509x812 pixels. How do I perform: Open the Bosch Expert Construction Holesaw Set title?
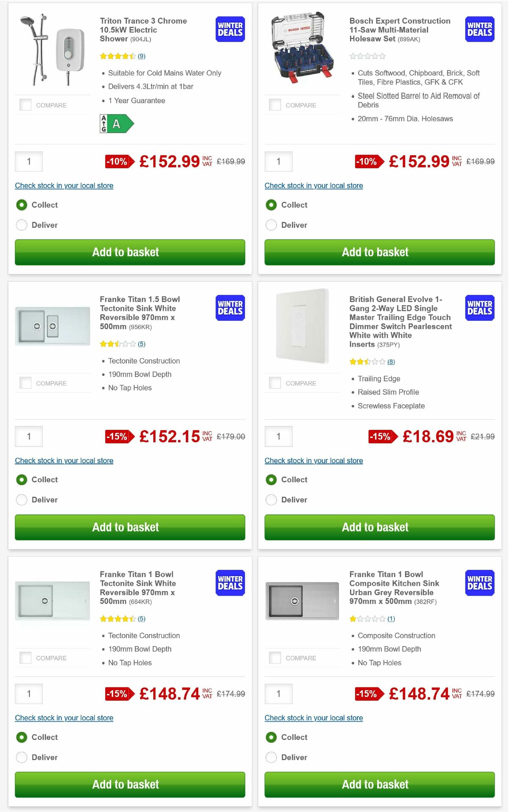(x=399, y=30)
